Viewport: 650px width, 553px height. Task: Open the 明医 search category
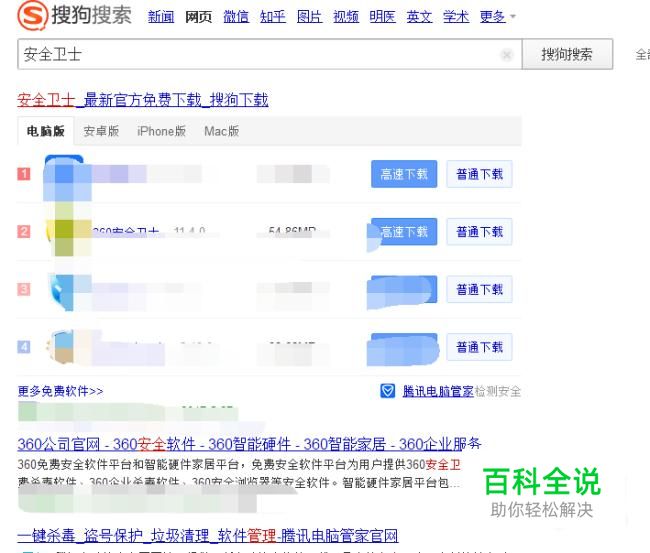point(383,17)
